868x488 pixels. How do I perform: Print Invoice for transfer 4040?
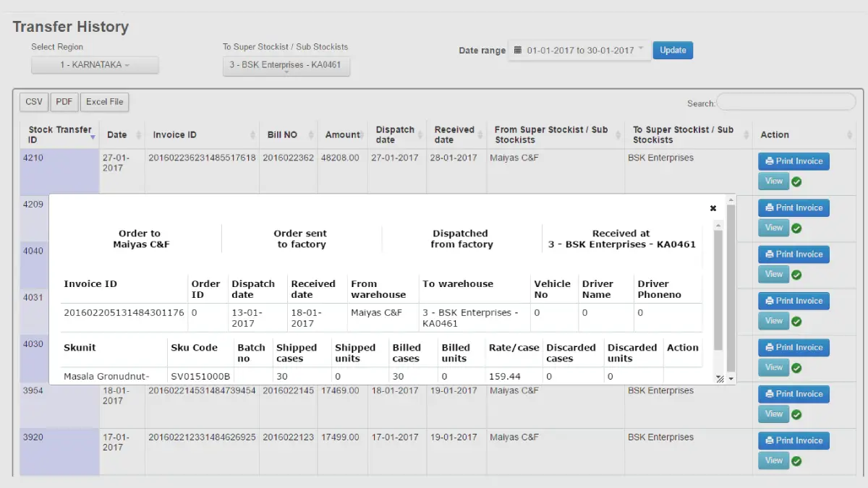click(793, 254)
